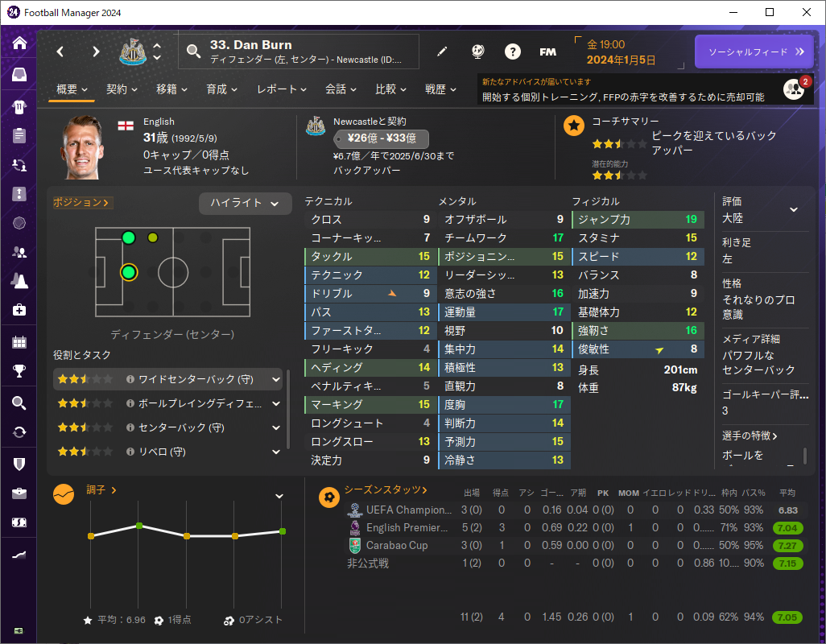Screen dimensions: 826x644
Task: Go back with the left arrow
Action: (60, 52)
